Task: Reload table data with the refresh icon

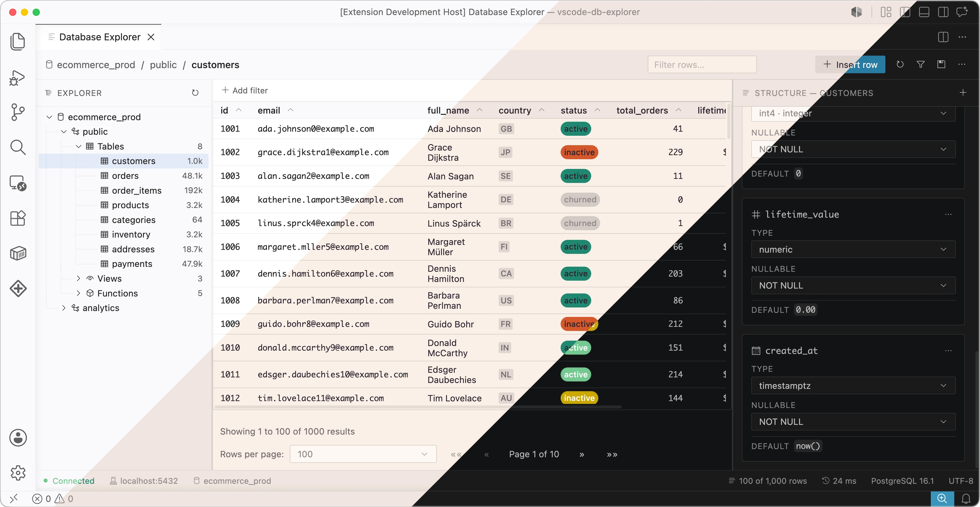Action: click(x=900, y=65)
